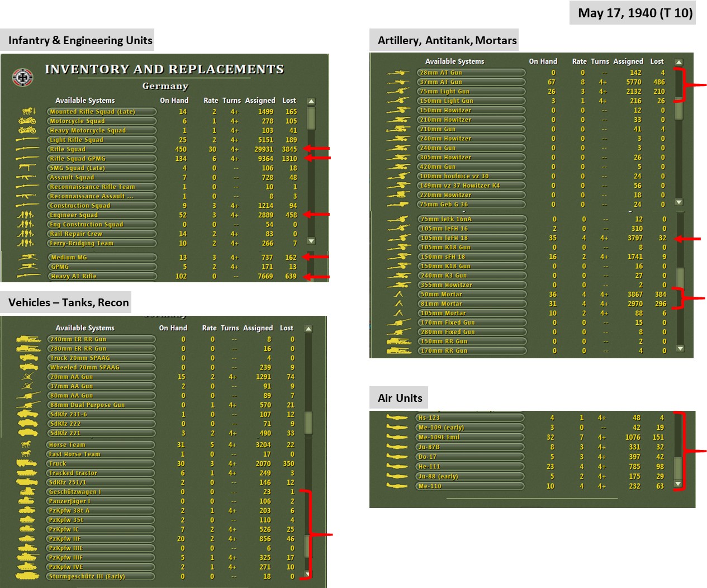This screenshot has width=707, height=588.
Task: Click the Medium MG machine gun icon
Action: 28,257
